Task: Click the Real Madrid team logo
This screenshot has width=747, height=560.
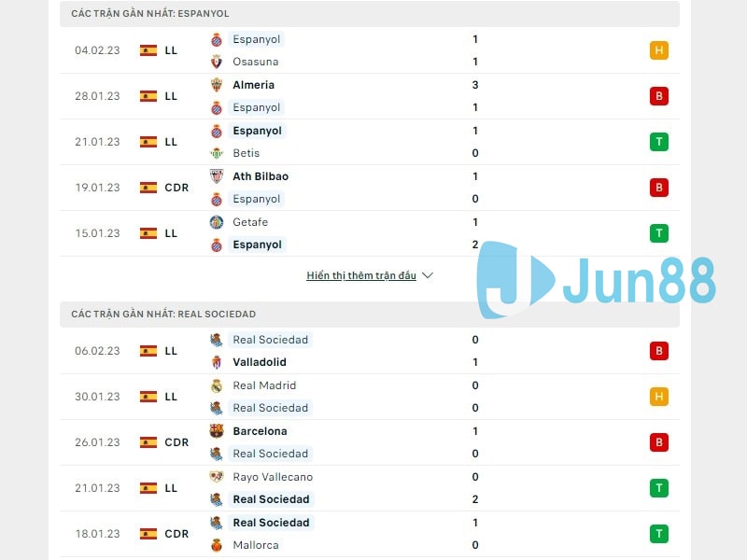Action: [x=215, y=385]
